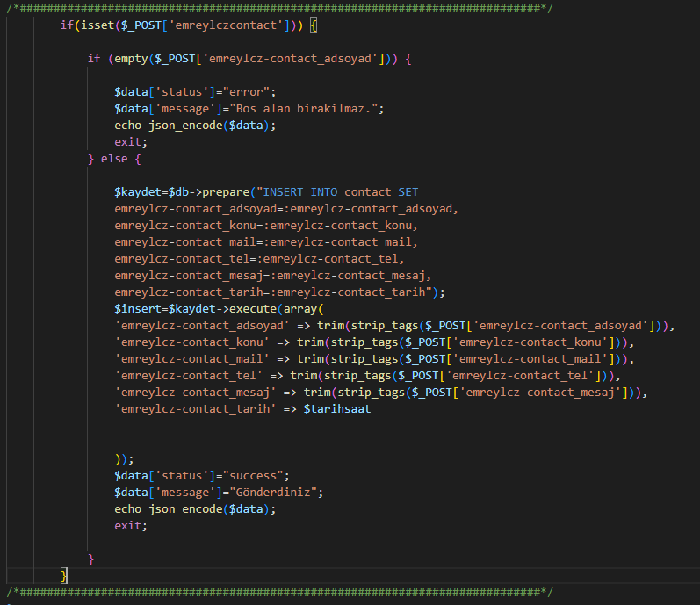Screen dimensions: 700x605
Task: Click the bottom hash comment divider line
Action: [x=279, y=592]
